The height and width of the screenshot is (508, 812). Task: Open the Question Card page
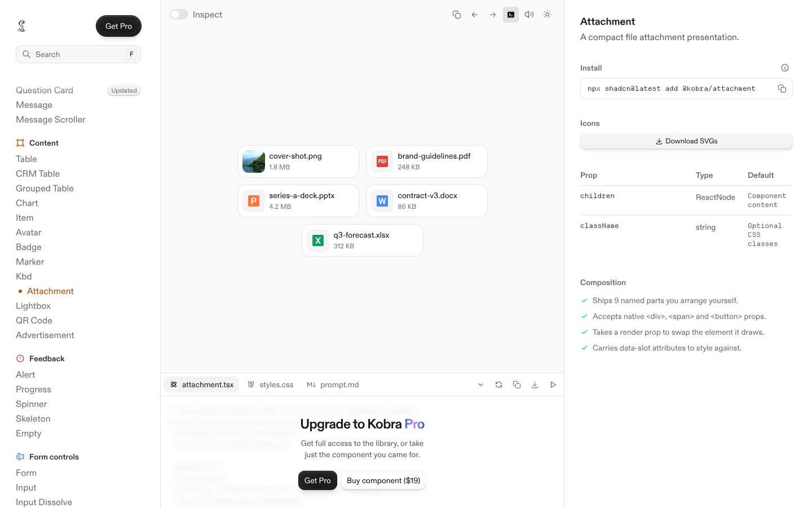[45, 90]
